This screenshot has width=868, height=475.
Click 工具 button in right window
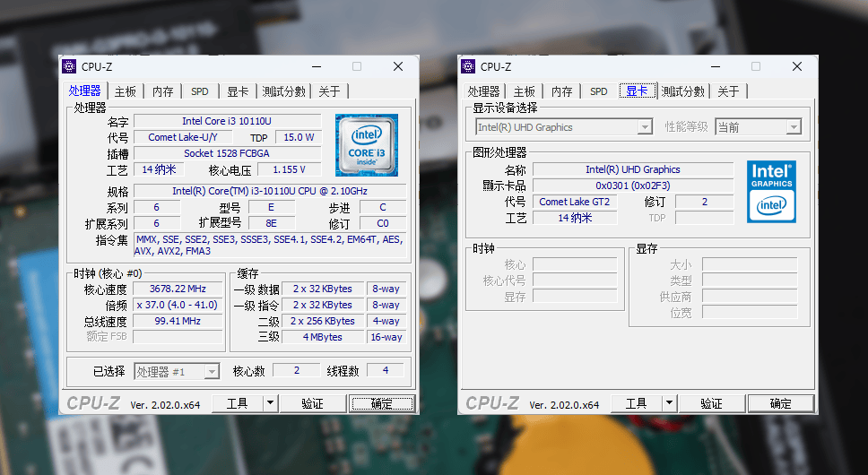pyautogui.click(x=637, y=403)
